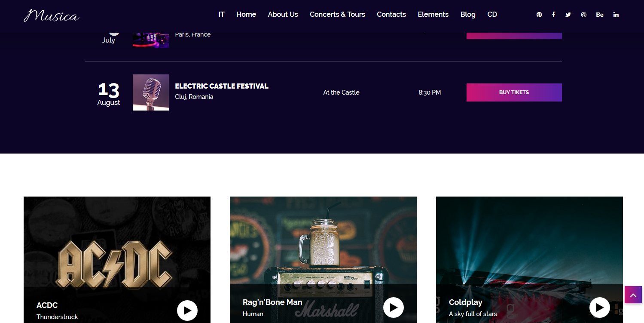Go to the About Us page
Screen dimensions: 644x323
[283, 15]
